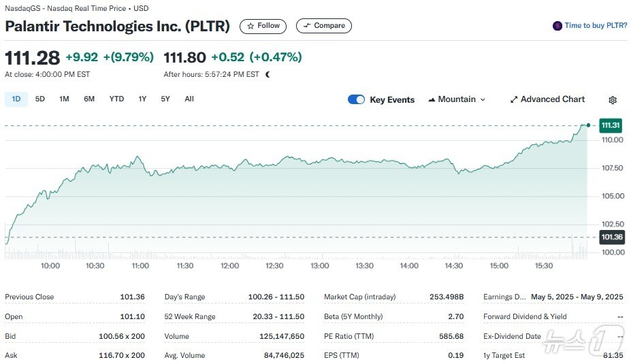Show the 5Y chart range
This screenshot has width=631, height=364.
(x=165, y=99)
